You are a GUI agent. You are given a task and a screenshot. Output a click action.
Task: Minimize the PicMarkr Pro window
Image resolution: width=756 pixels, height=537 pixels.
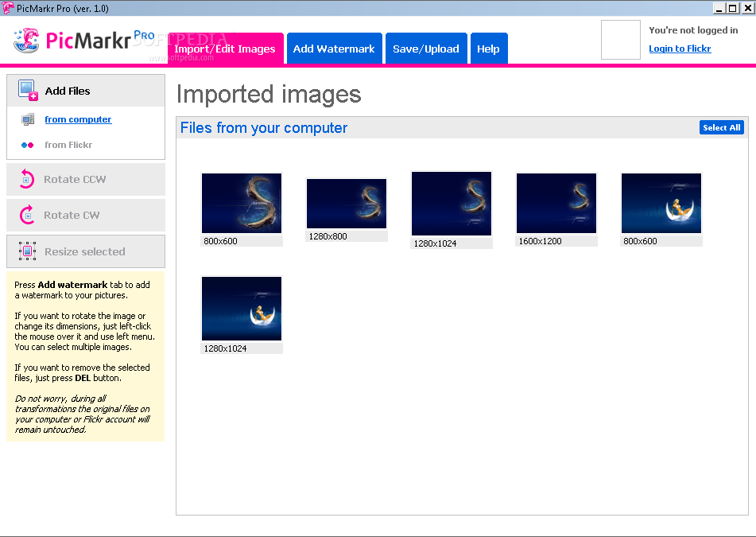pos(719,8)
